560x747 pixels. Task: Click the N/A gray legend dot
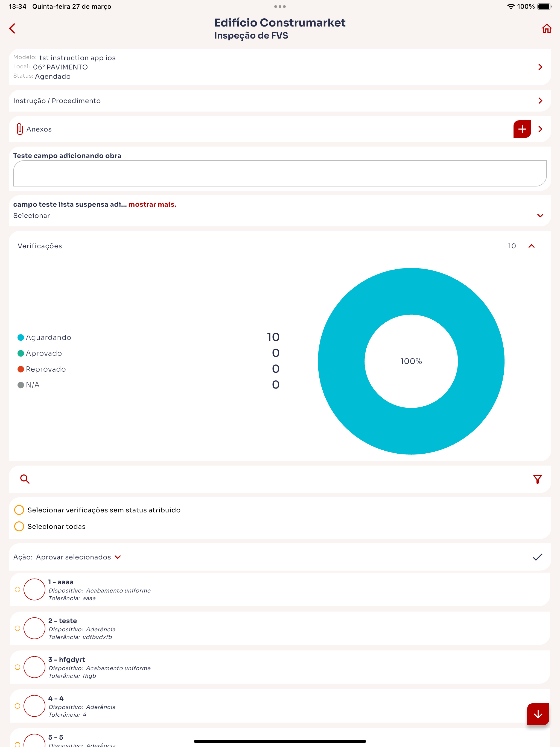[x=21, y=385]
